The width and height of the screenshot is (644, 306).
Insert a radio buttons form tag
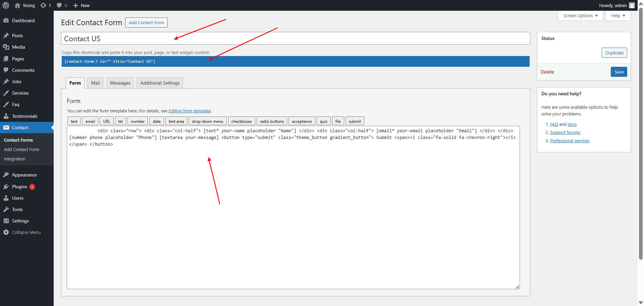271,121
